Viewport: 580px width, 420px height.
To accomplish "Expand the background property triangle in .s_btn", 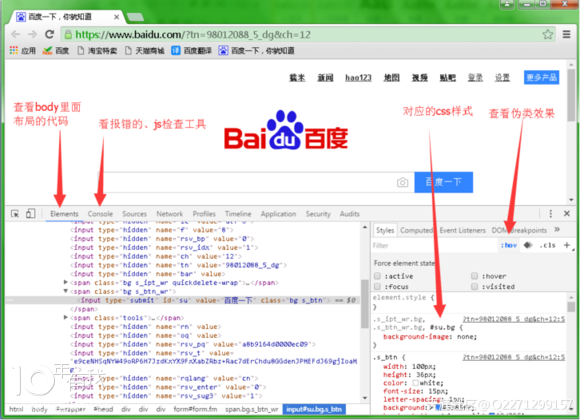I will [x=431, y=407].
